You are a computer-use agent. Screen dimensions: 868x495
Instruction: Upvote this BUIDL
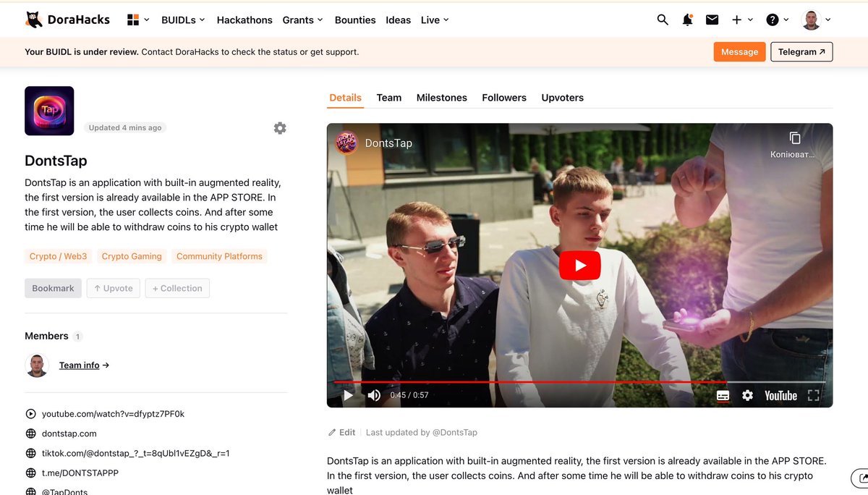113,288
